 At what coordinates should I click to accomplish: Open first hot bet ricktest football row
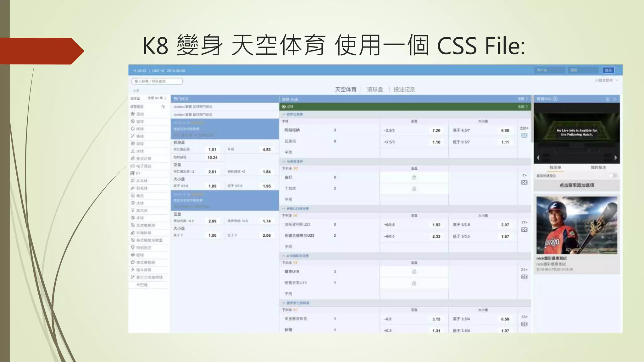(x=225, y=107)
